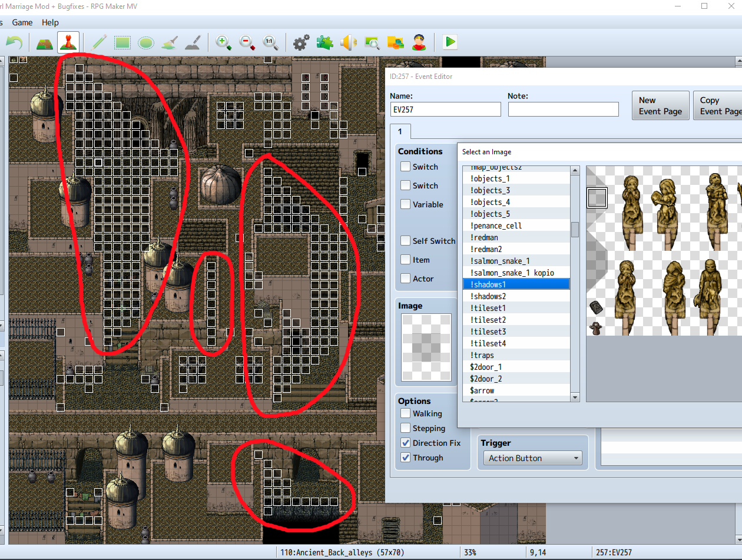Click the event Image preview box

click(x=426, y=347)
